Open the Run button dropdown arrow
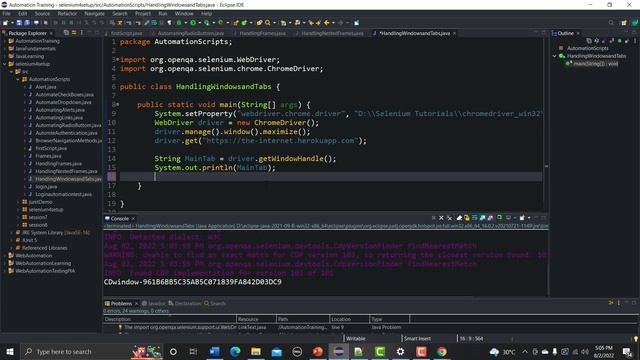The image size is (640, 360). [199, 23]
